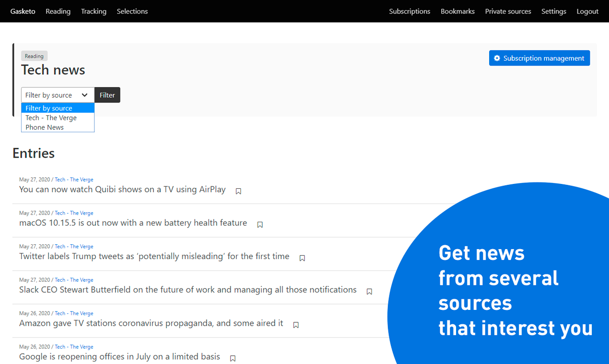Bookmark the macOS 10.15.5 entry

coord(260,225)
